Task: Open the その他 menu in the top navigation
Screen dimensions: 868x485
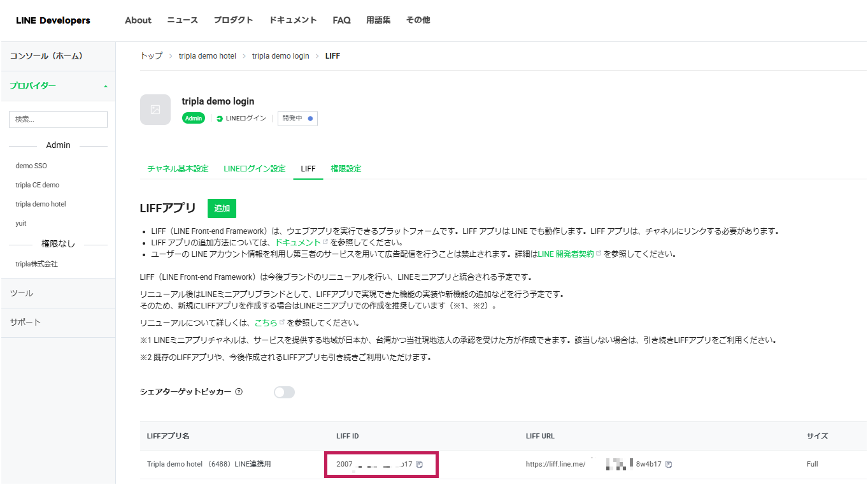Action: click(418, 20)
